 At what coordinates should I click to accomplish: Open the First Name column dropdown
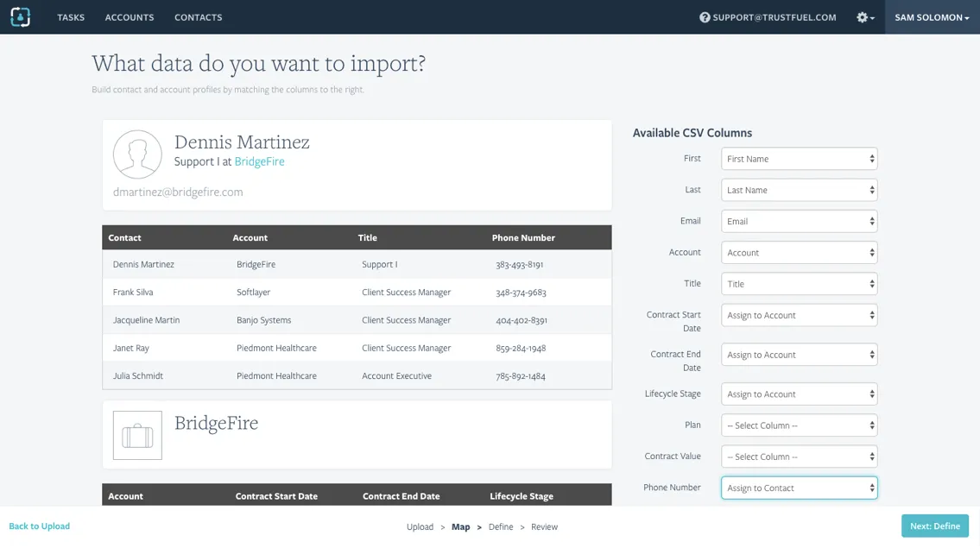[x=798, y=159]
